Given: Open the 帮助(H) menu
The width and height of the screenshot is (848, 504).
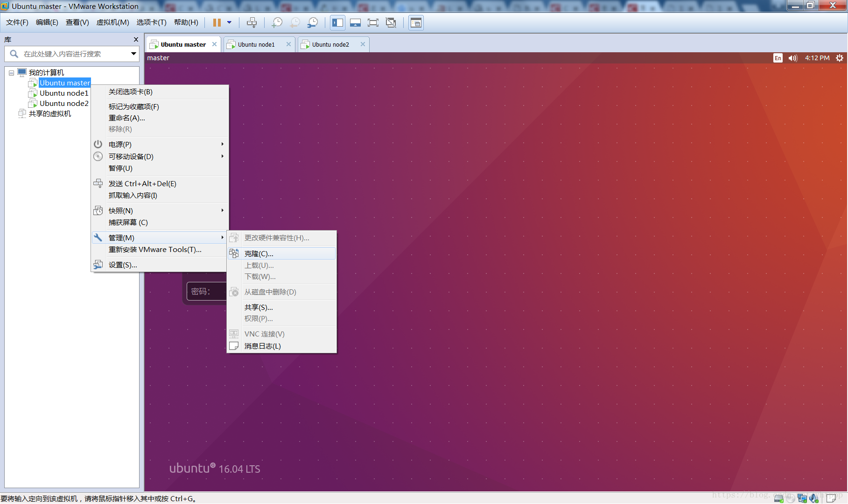Looking at the screenshot, I should pos(186,22).
